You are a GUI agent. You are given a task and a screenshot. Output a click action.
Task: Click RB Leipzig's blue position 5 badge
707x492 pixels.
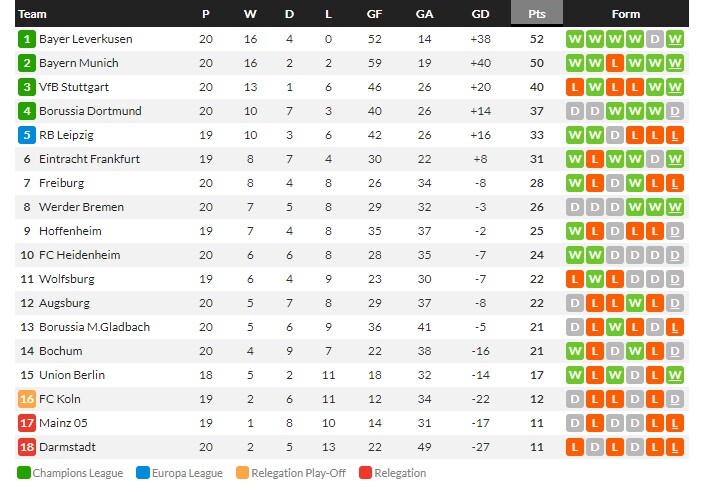(27, 135)
